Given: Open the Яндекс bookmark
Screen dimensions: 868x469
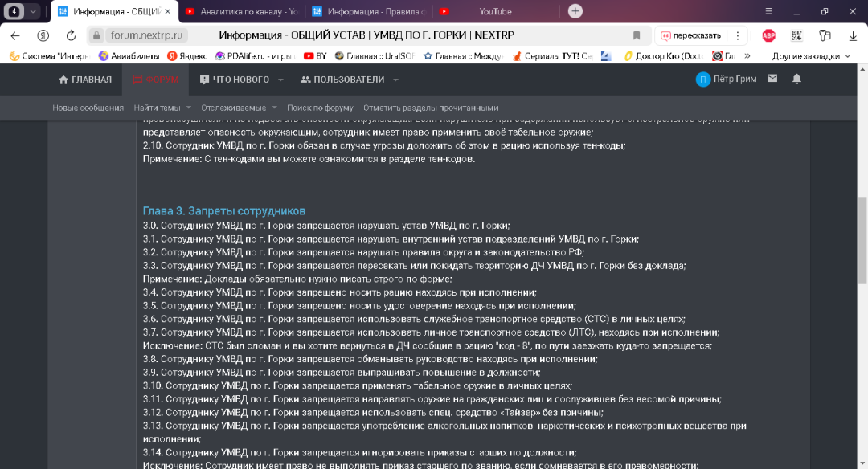Looking at the screenshot, I should [x=187, y=56].
